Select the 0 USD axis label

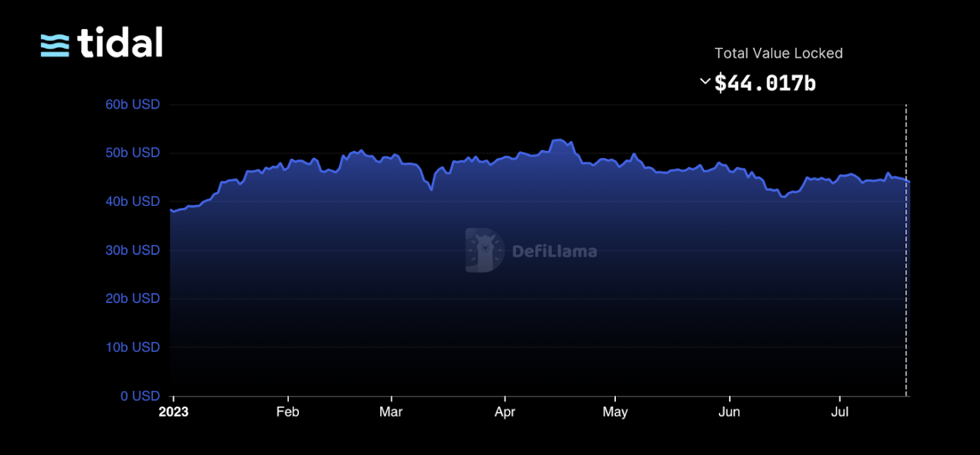tap(140, 396)
